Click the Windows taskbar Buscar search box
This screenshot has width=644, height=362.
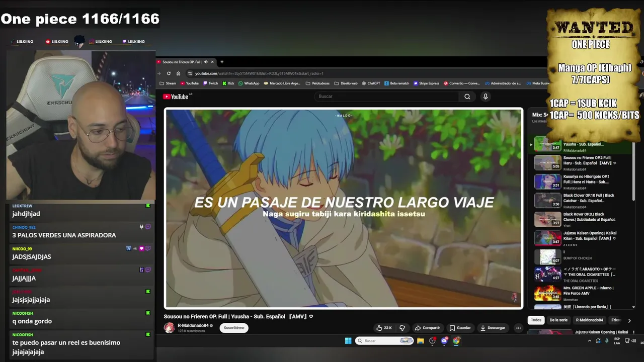[385, 341]
